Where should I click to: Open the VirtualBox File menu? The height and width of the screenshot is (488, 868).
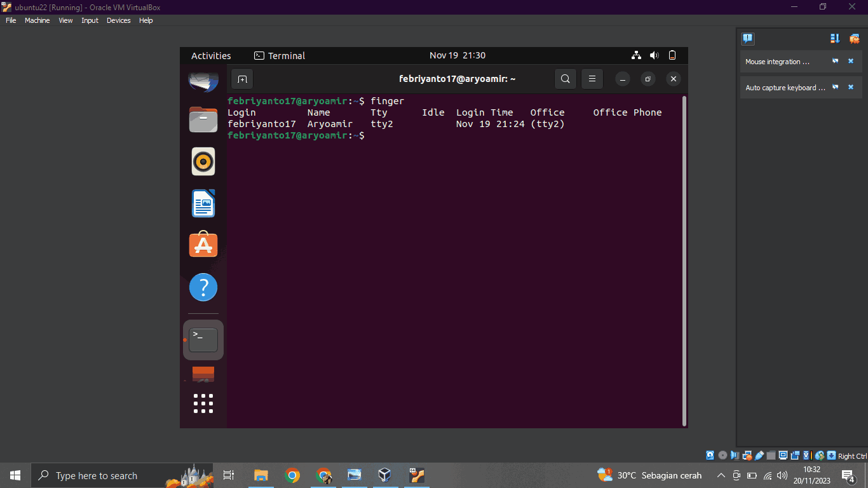(10, 20)
